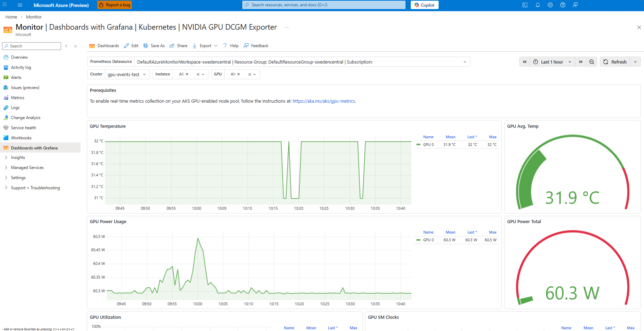Open the Azure portal waffle grid icon
The height and width of the screenshot is (331, 644).
[x=5, y=5]
